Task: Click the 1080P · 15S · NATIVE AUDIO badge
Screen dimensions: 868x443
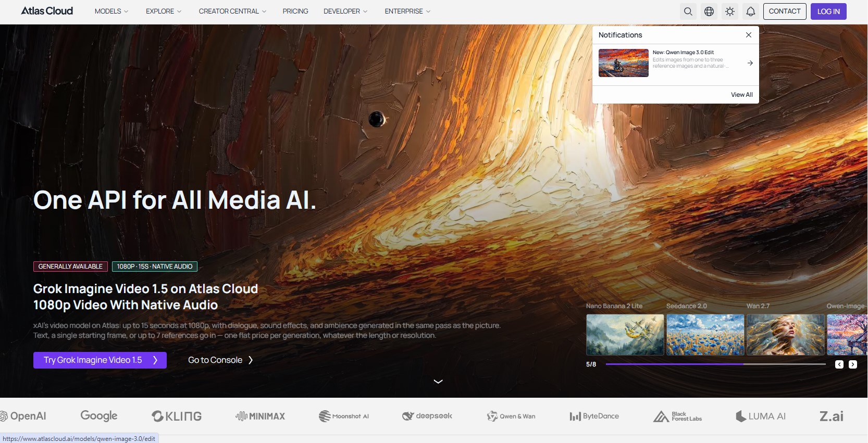Action: 155,267
